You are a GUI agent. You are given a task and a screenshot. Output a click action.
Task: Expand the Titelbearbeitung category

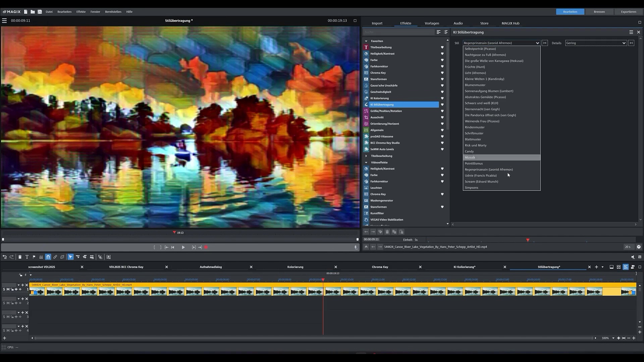click(366, 156)
